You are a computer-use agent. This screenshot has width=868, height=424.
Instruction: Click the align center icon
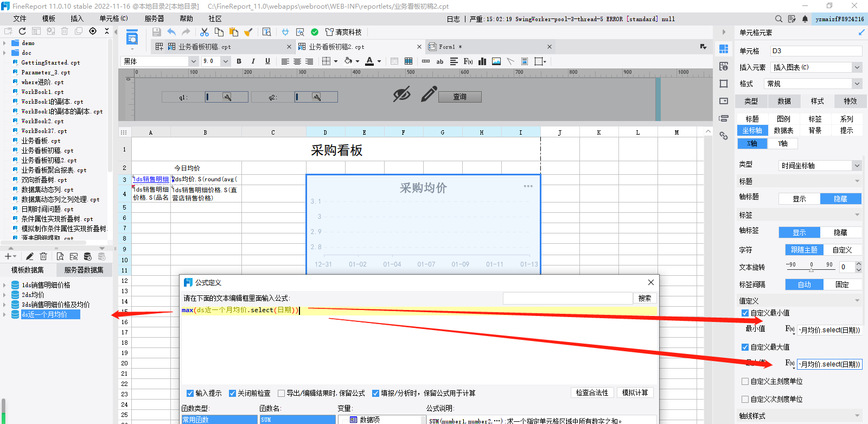pyautogui.click(x=297, y=61)
